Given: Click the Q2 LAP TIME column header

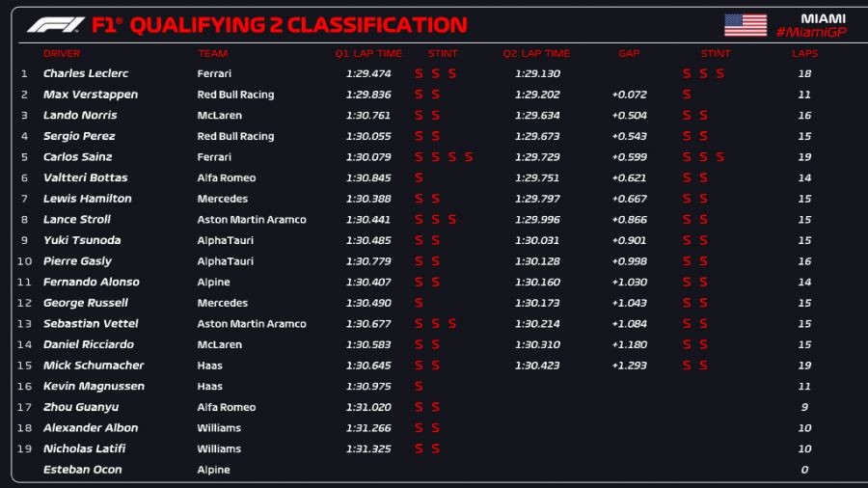Looking at the screenshot, I should pos(536,54).
